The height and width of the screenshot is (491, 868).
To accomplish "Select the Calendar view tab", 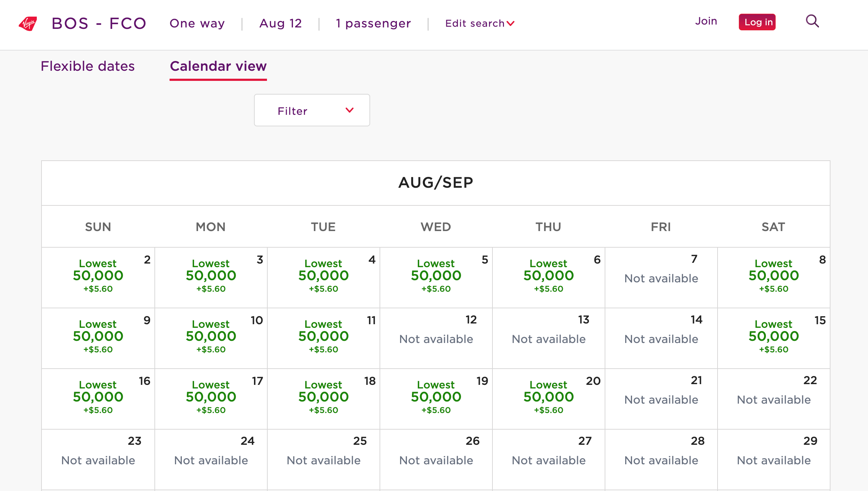I will (218, 67).
